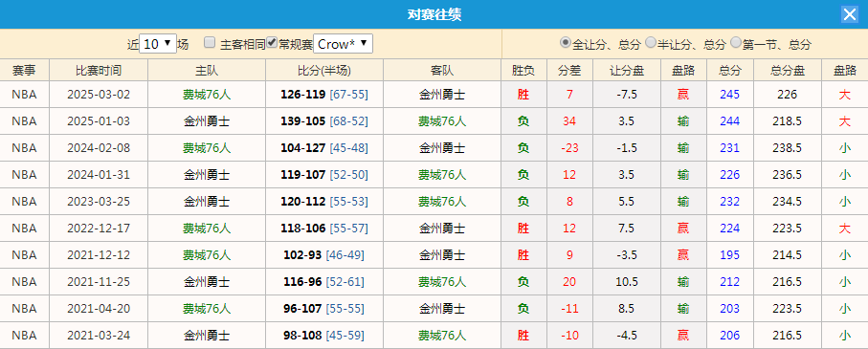Click score 102-93 on 2021-12-12 row
The width and height of the screenshot is (868, 349).
[x=302, y=255]
